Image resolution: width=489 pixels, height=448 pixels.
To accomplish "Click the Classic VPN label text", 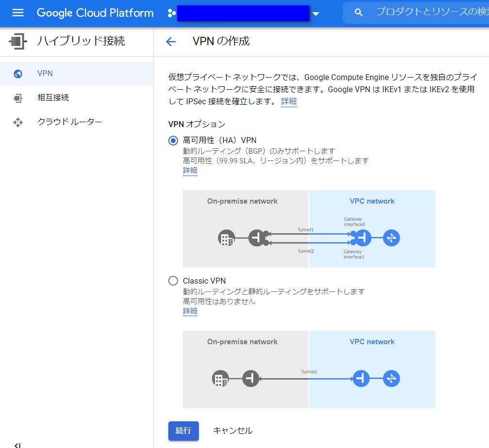I will 204,281.
